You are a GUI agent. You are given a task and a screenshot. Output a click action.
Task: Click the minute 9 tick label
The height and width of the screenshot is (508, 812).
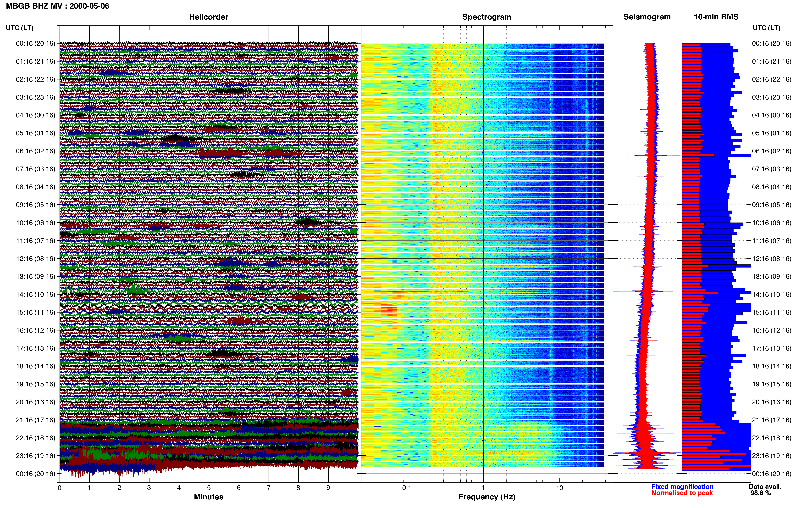point(328,488)
